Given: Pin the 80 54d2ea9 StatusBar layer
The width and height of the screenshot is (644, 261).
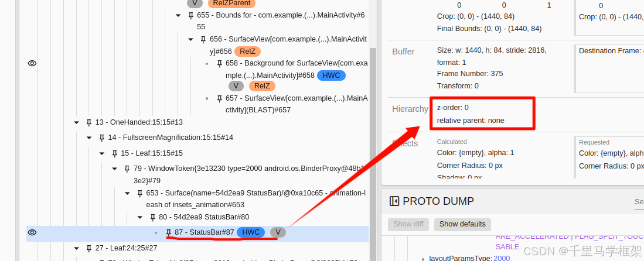Looking at the screenshot, I should [153, 217].
